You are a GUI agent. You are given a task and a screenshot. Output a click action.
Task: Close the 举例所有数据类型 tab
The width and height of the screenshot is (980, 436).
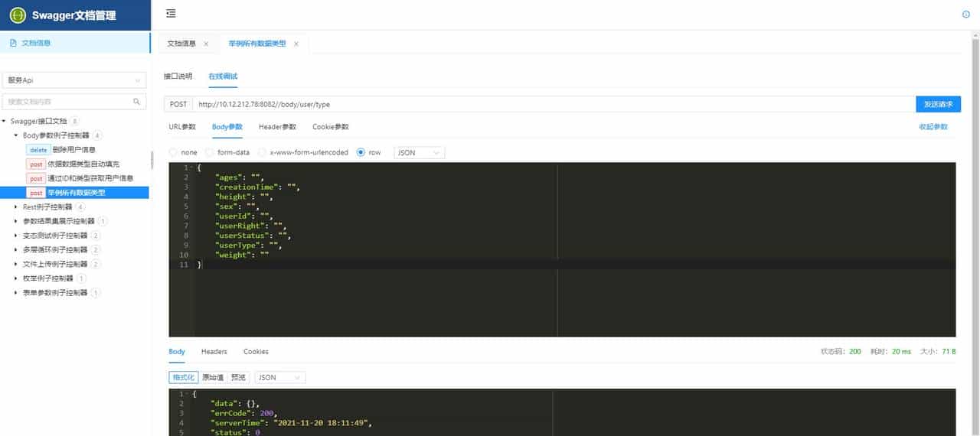[296, 44]
